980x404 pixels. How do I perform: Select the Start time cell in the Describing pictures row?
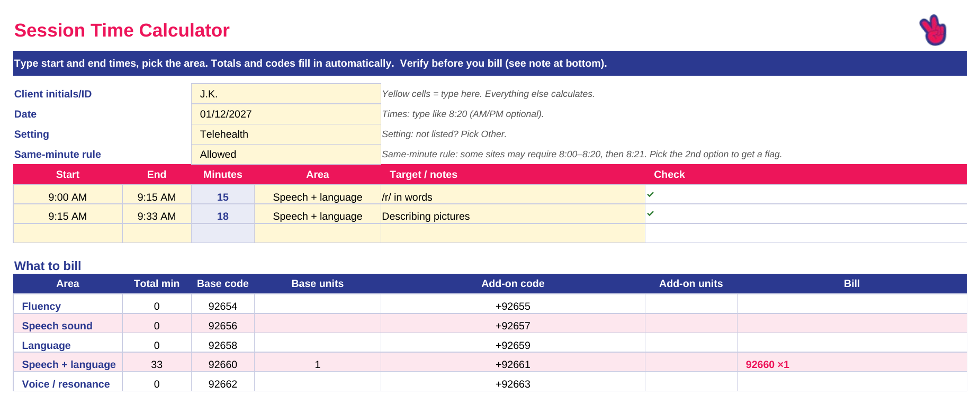click(x=68, y=214)
